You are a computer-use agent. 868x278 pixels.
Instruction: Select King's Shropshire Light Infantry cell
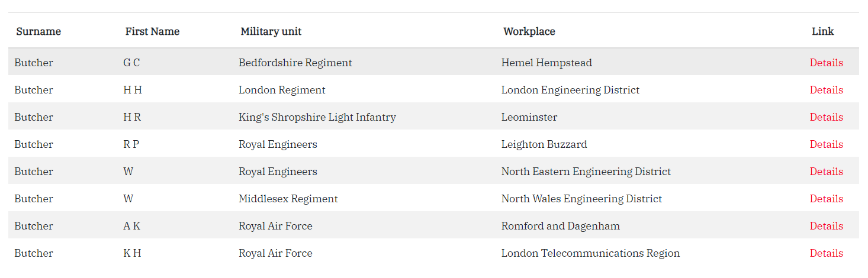click(317, 117)
